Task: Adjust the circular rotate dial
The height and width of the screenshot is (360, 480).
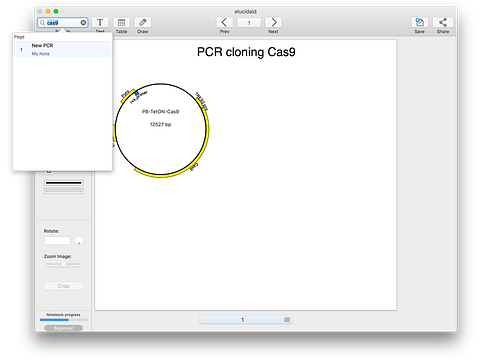Action: click(79, 241)
